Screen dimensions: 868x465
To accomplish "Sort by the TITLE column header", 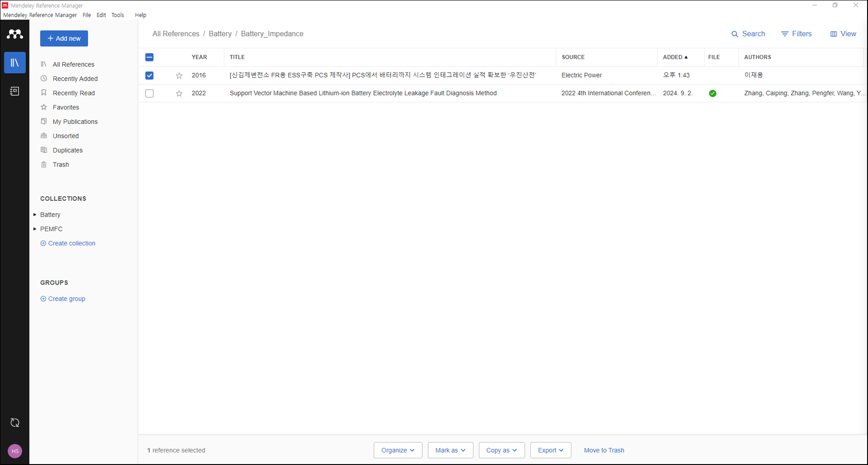I will click(x=237, y=57).
